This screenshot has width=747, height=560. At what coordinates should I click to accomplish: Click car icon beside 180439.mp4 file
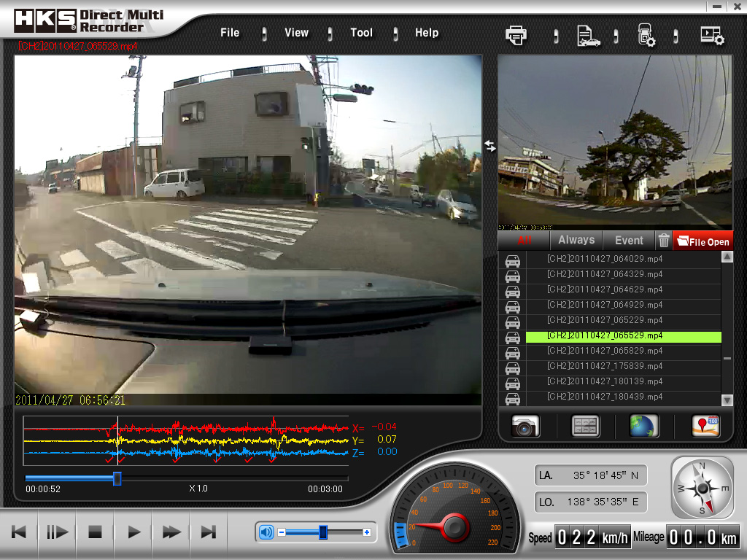pyautogui.click(x=513, y=399)
